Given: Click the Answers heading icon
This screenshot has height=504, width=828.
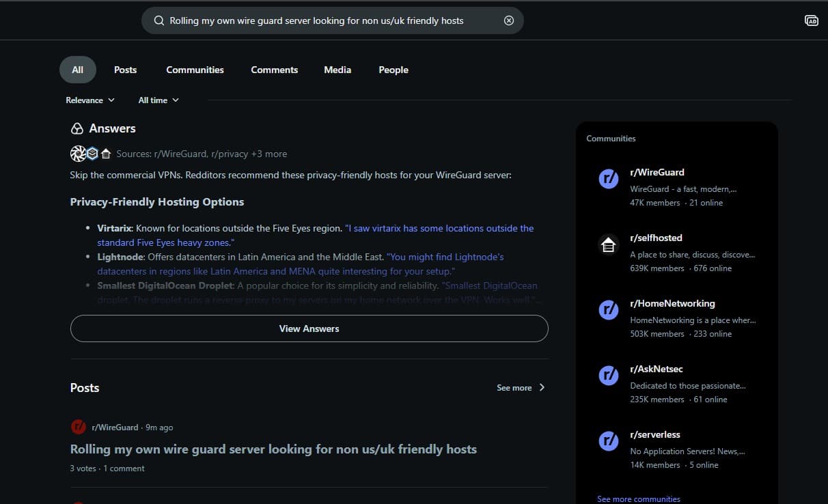Looking at the screenshot, I should [x=77, y=128].
